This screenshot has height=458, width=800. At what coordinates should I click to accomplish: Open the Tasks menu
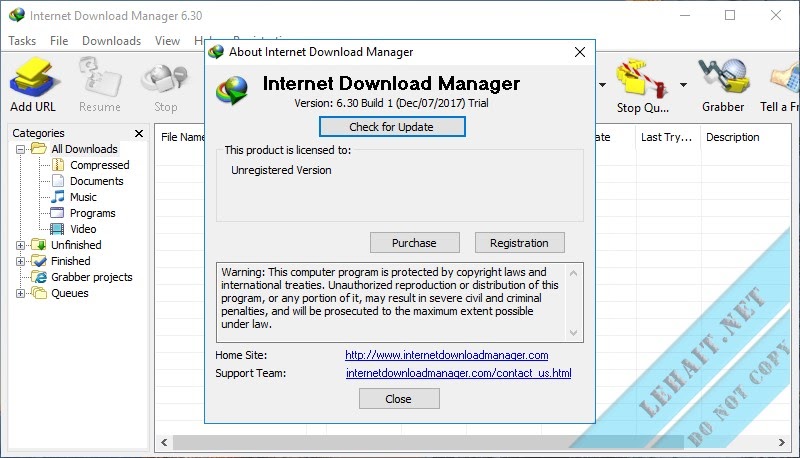click(x=22, y=41)
